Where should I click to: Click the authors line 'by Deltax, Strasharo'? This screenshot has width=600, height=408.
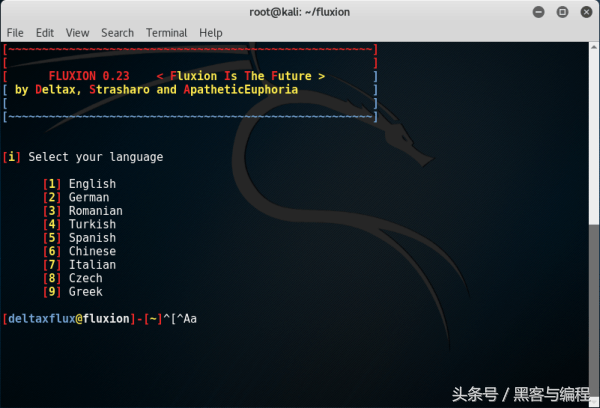click(x=82, y=90)
